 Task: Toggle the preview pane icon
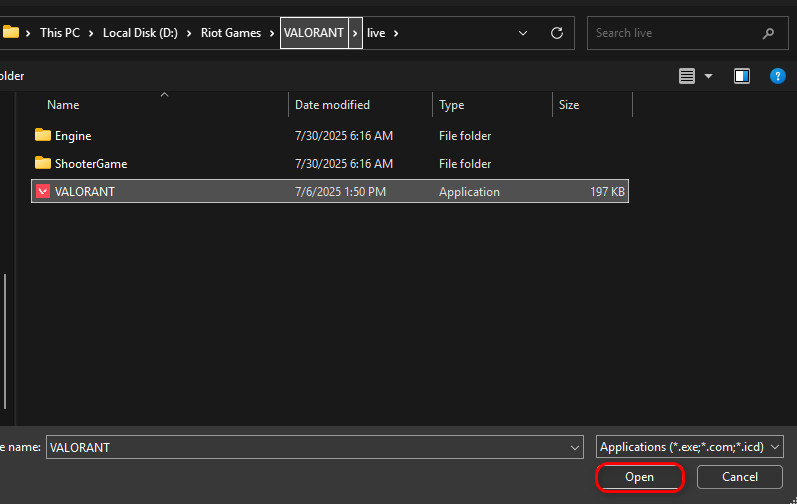(x=742, y=76)
